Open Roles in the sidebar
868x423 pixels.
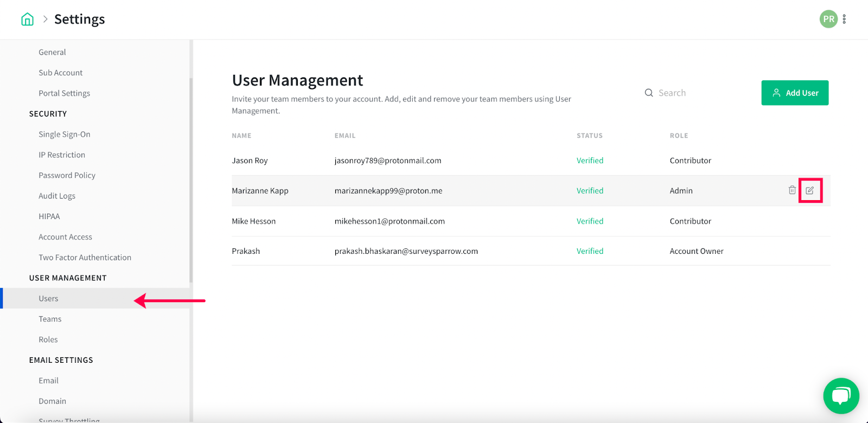point(48,339)
